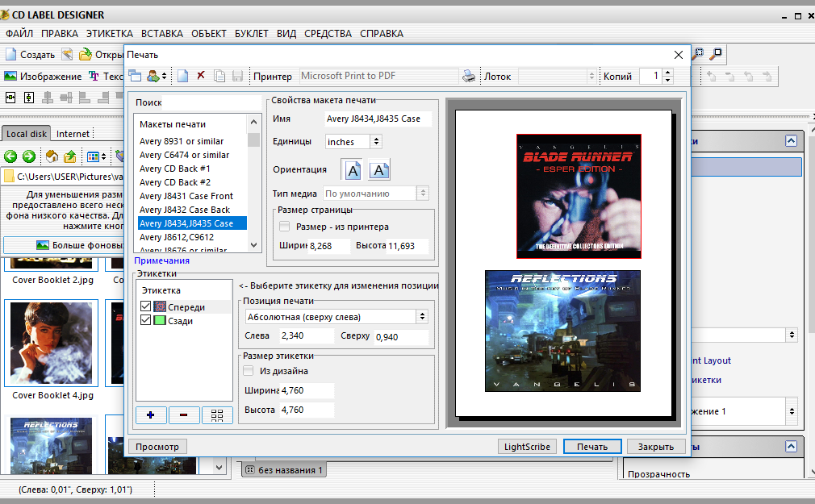This screenshot has height=504, width=815.
Task: Click the Закрыть button
Action: point(656,446)
